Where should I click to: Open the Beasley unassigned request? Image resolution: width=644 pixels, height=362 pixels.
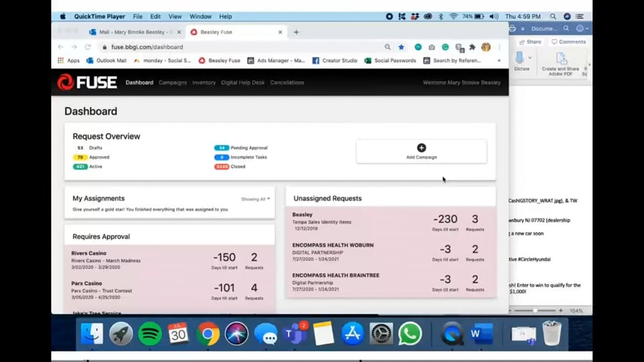click(390, 222)
